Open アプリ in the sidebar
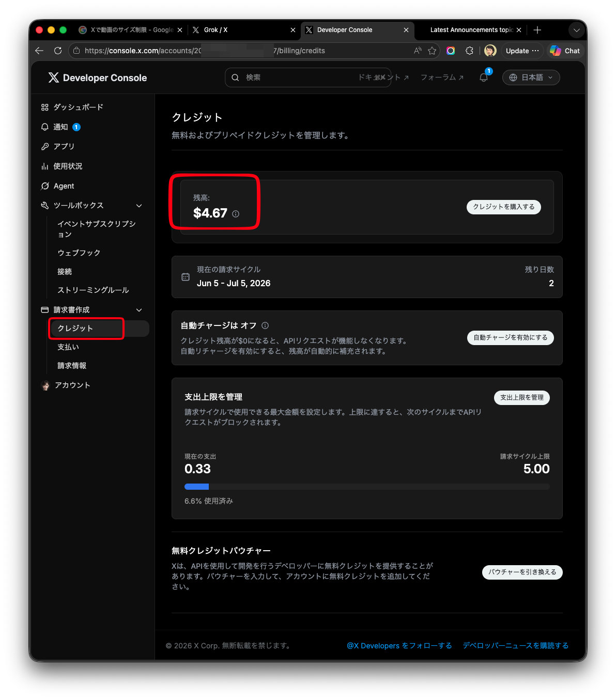Screen dimensions: 616x700 point(58,146)
